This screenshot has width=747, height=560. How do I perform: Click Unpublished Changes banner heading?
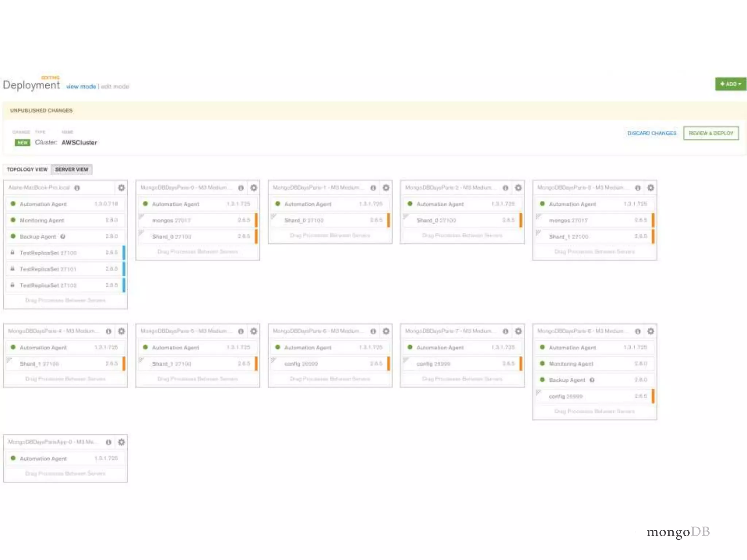(41, 110)
